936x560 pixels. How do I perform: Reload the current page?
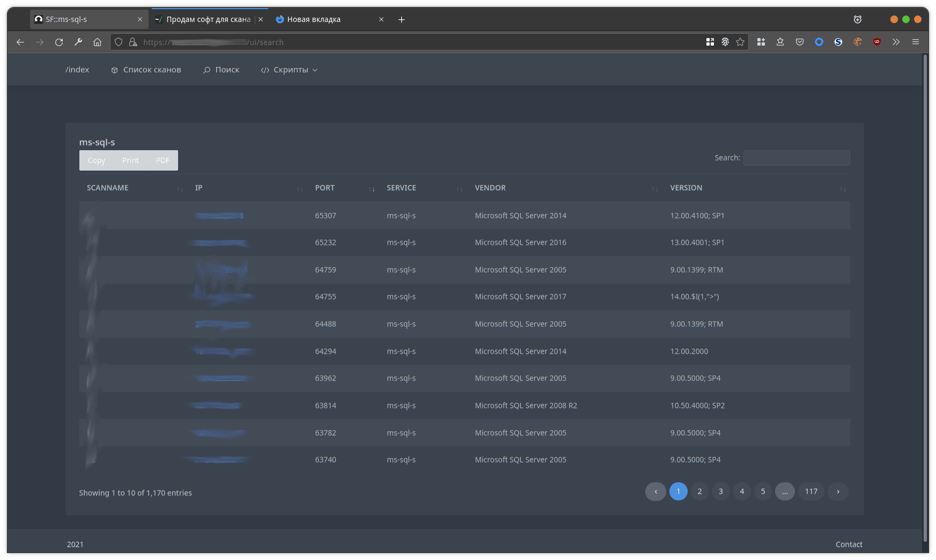[59, 42]
